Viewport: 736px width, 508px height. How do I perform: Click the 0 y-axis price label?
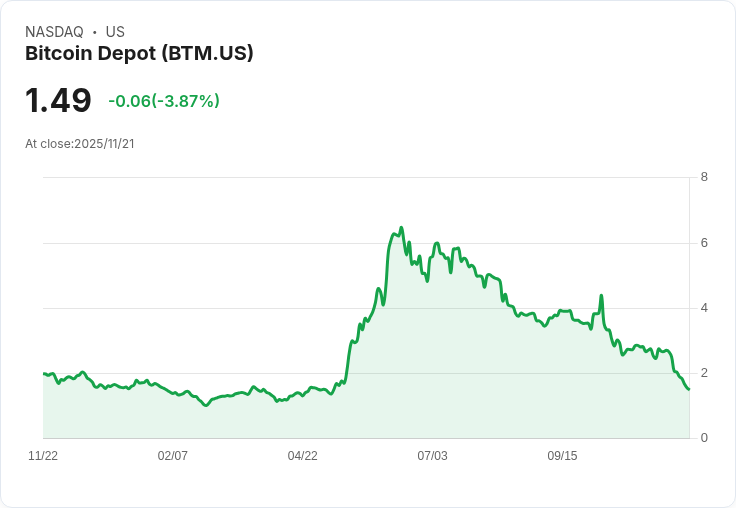pyautogui.click(x=704, y=438)
